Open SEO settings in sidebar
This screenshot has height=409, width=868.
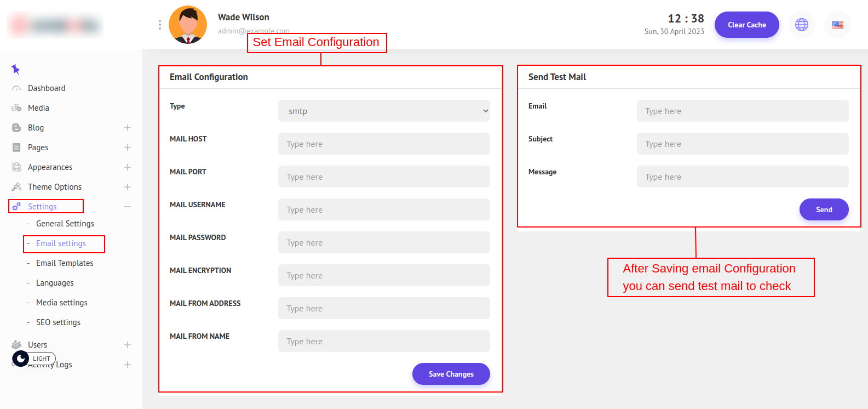point(58,322)
